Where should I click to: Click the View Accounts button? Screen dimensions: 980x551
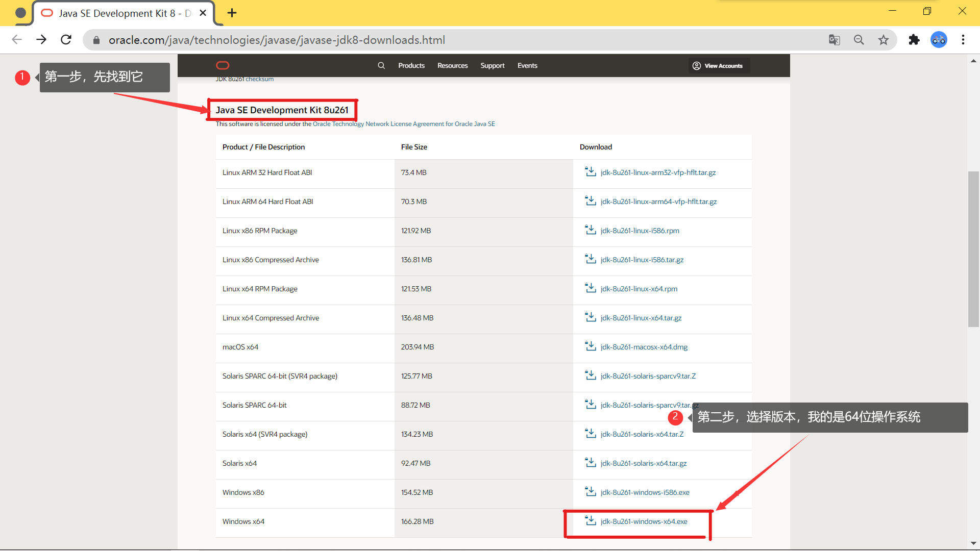pos(717,65)
